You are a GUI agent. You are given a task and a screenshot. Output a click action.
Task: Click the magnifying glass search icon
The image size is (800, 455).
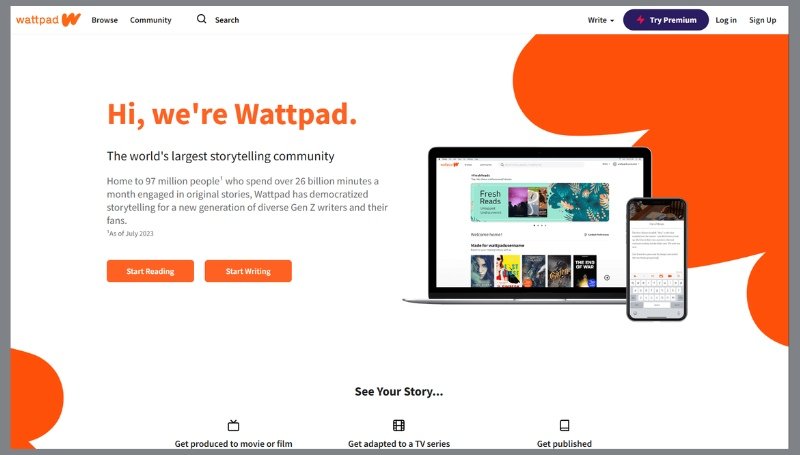pyautogui.click(x=202, y=19)
